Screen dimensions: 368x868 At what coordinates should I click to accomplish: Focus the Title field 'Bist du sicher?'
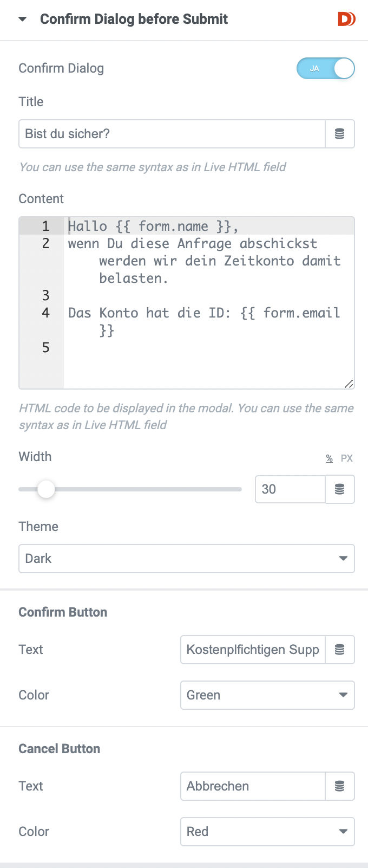coord(172,134)
